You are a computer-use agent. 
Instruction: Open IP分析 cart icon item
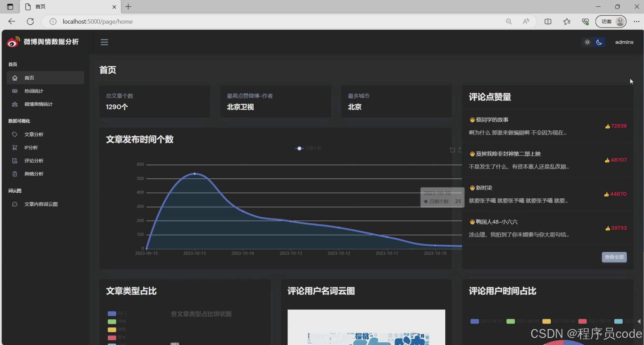tap(31, 148)
